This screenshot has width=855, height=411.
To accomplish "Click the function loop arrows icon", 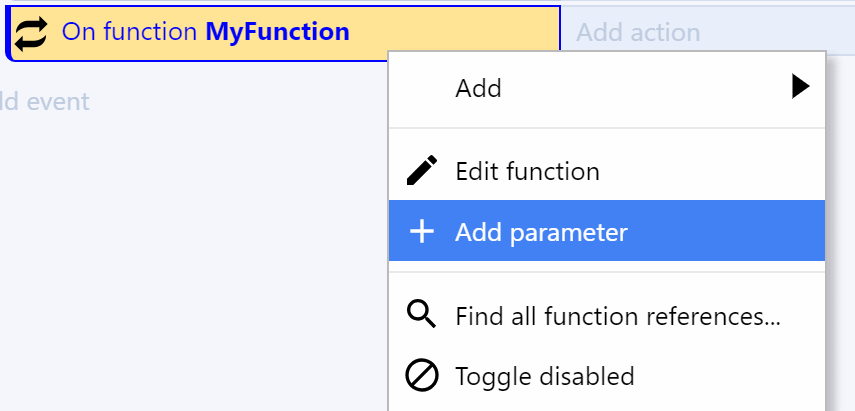I will (31, 34).
